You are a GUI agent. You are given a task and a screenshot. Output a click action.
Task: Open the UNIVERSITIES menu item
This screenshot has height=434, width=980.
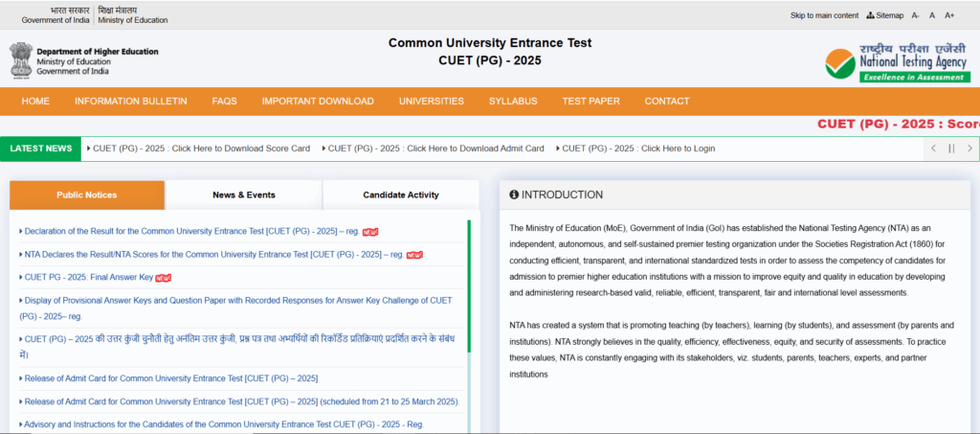(432, 102)
